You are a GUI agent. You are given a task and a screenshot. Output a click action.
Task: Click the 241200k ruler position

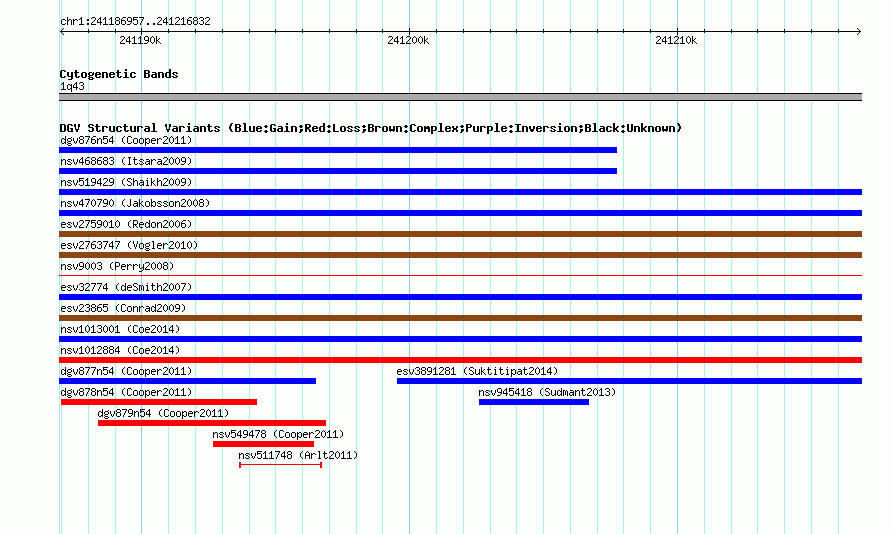[x=408, y=40]
